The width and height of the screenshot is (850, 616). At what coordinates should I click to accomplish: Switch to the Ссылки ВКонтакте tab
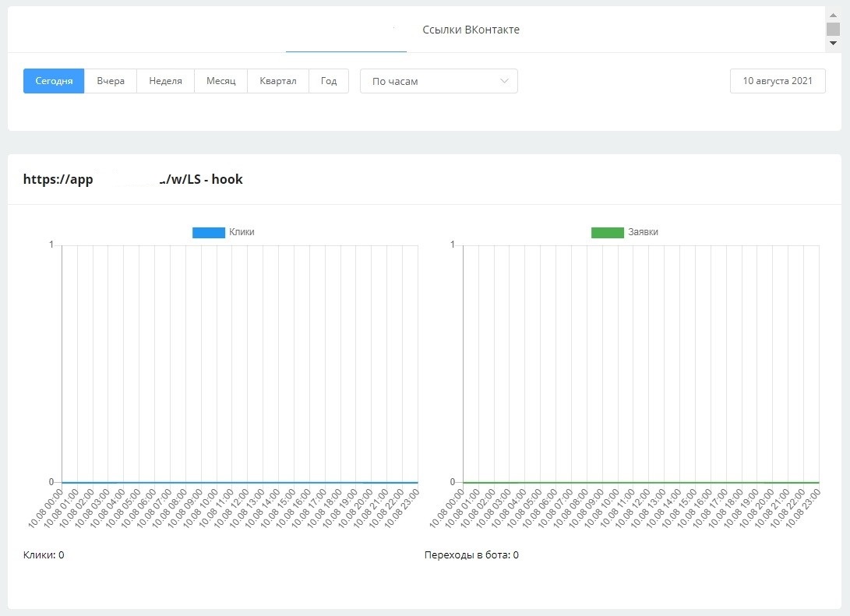click(x=471, y=30)
